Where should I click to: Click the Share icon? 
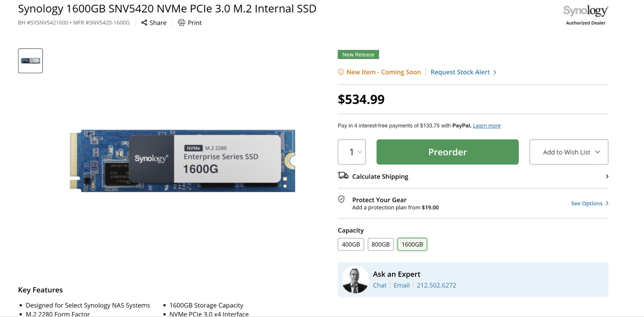(144, 23)
